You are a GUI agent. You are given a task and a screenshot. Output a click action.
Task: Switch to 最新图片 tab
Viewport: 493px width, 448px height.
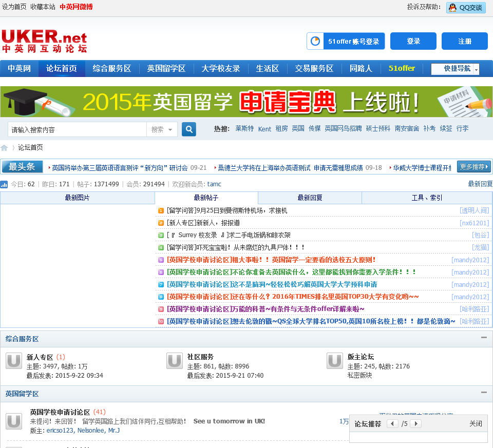click(x=78, y=198)
